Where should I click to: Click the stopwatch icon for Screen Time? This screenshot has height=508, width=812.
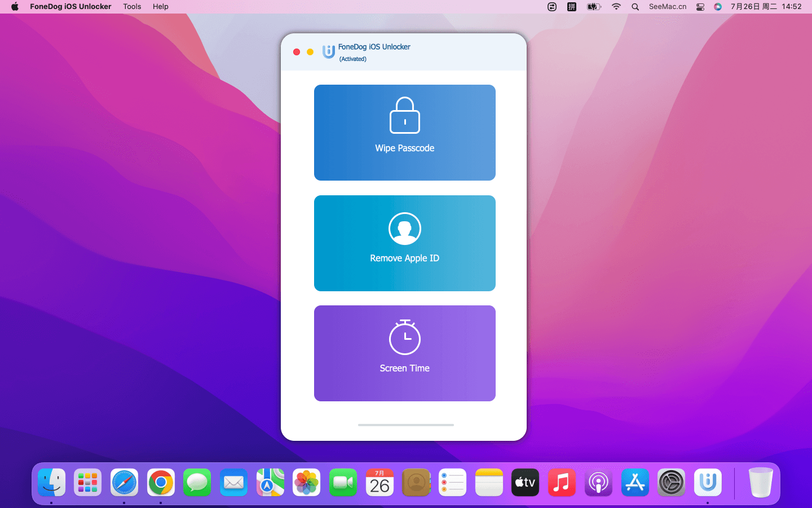click(x=404, y=338)
